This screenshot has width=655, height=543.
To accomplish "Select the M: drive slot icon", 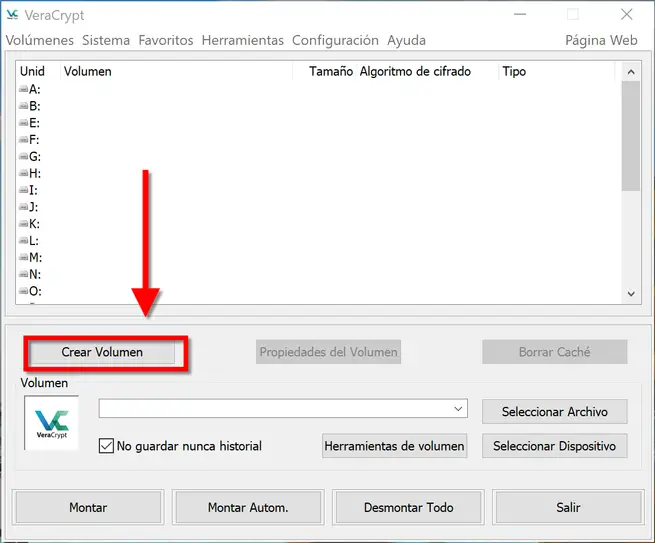I will pyautogui.click(x=23, y=257).
